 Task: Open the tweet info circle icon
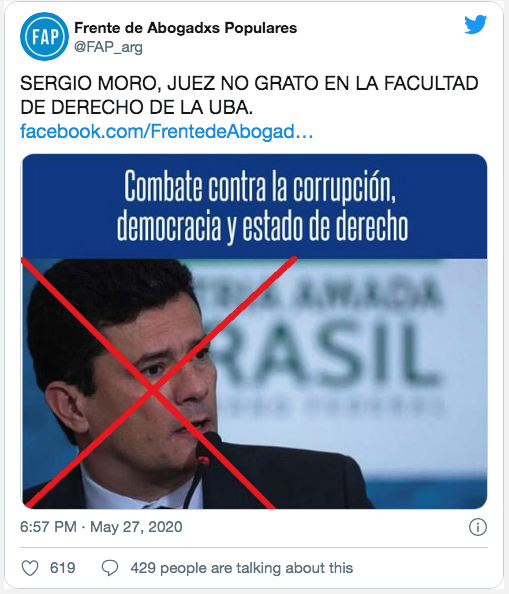(478, 527)
